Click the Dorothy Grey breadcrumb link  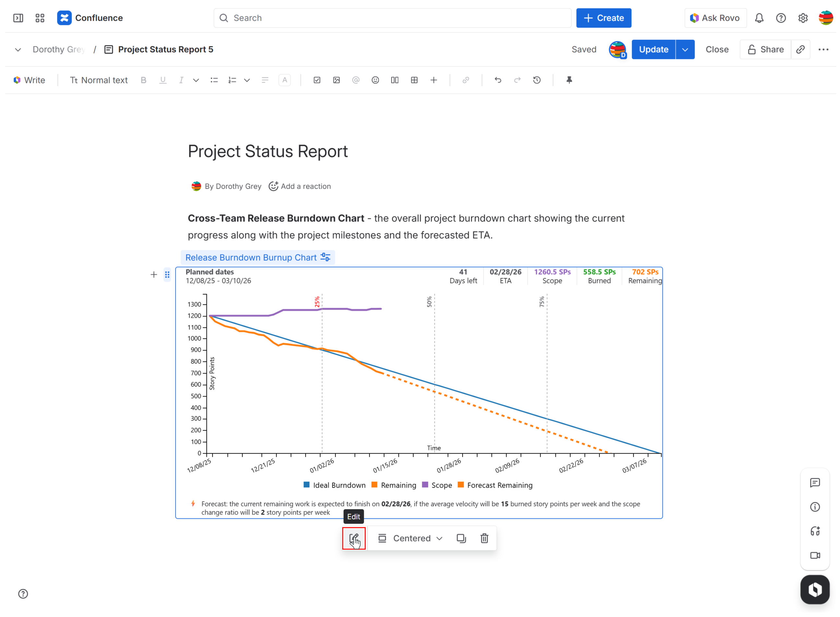point(59,49)
